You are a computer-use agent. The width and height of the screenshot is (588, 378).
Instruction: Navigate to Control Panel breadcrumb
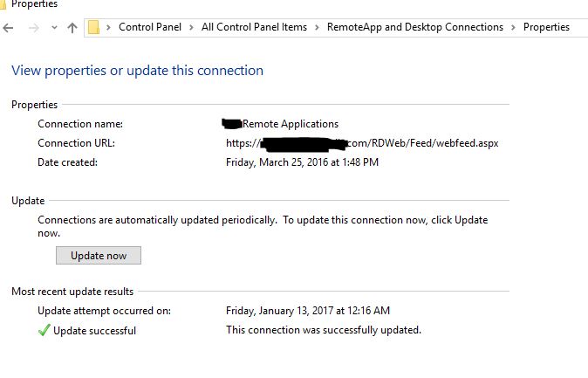tap(150, 27)
